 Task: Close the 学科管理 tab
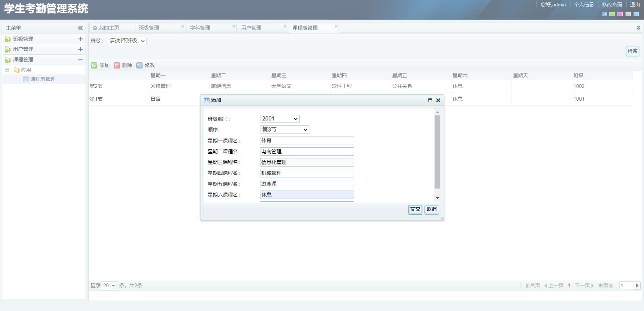pos(234,26)
